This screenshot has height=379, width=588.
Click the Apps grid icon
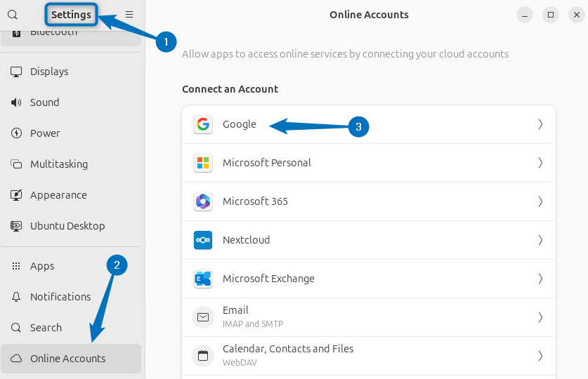click(16, 266)
